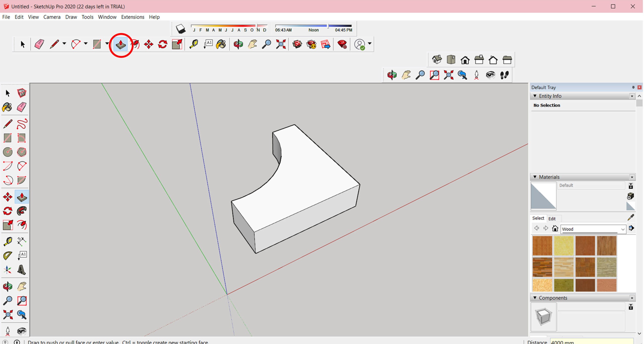Open the Camera menu
The height and width of the screenshot is (344, 644).
[52, 17]
